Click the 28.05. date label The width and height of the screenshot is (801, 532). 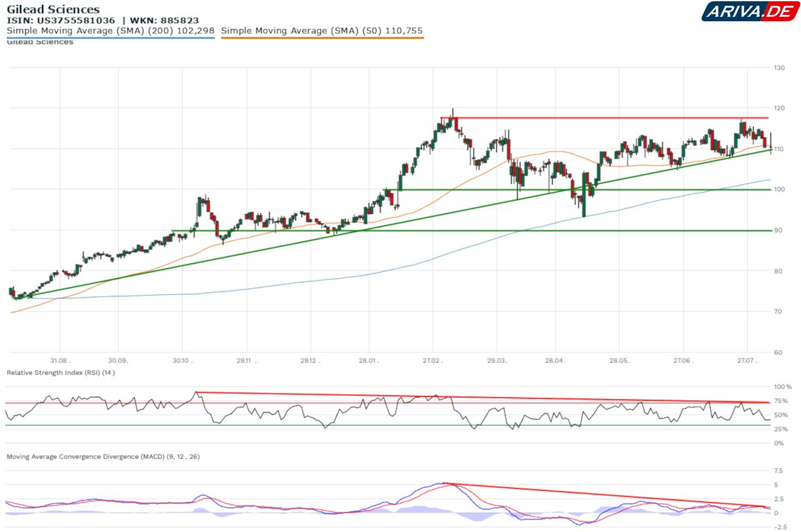pos(619,361)
